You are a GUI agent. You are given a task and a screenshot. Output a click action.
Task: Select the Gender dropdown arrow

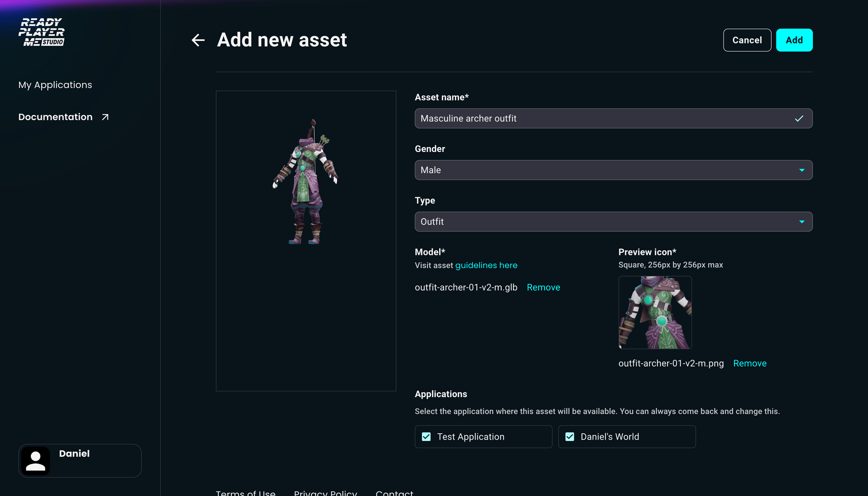pyautogui.click(x=802, y=170)
